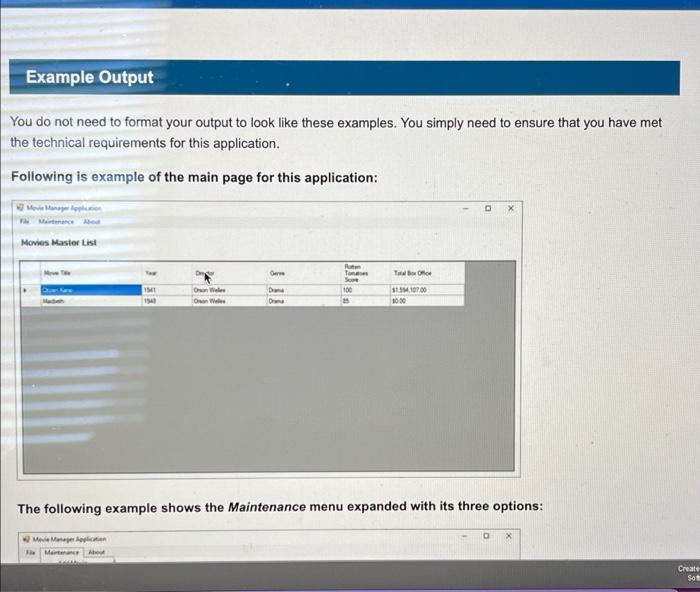Select the Macbeth title cell
This screenshot has width=700, height=592.
(91, 301)
